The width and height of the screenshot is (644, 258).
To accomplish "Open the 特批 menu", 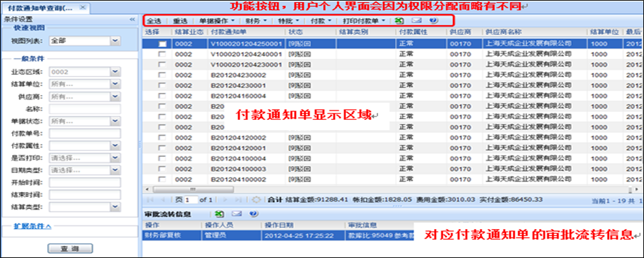I will pos(288,20).
